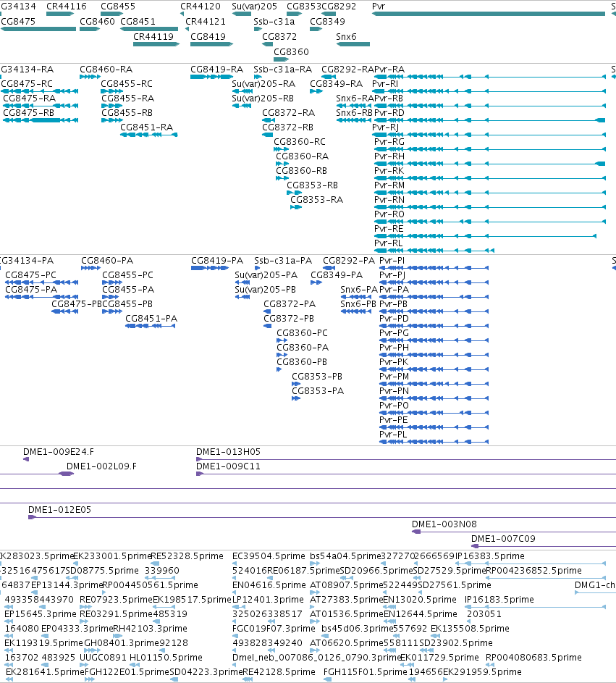Image resolution: width=616 pixels, height=683 pixels.
Task: Click transcript label CG8419-RA
Action: tap(217, 70)
